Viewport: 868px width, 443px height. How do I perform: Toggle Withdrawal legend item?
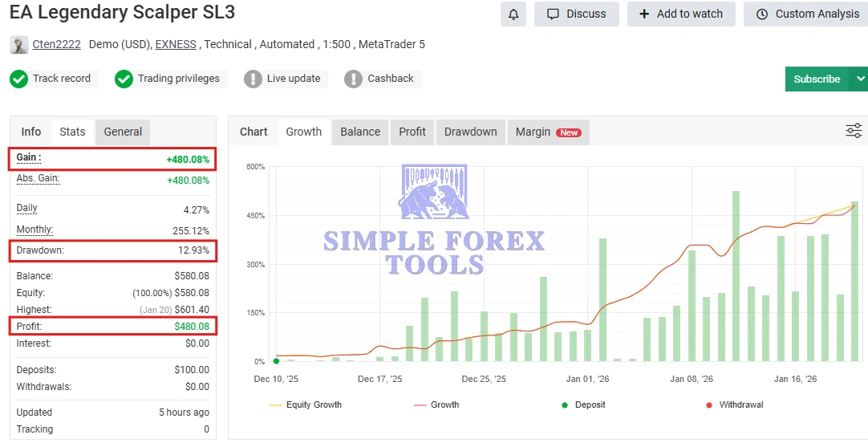point(735,404)
